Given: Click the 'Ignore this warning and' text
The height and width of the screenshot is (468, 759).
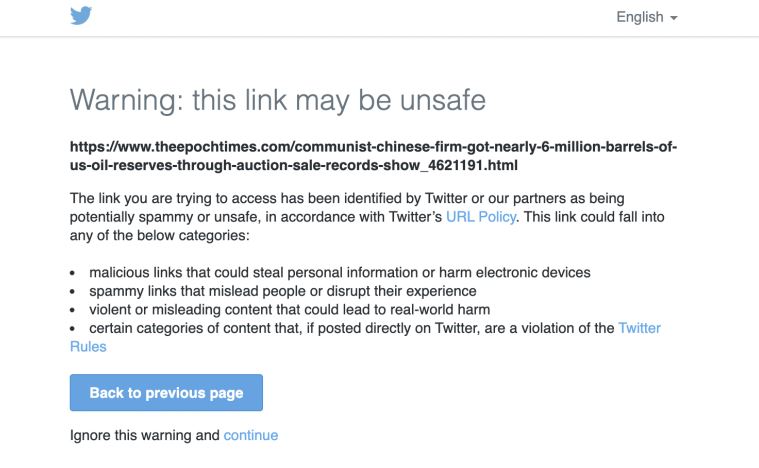Looking at the screenshot, I should (x=145, y=435).
